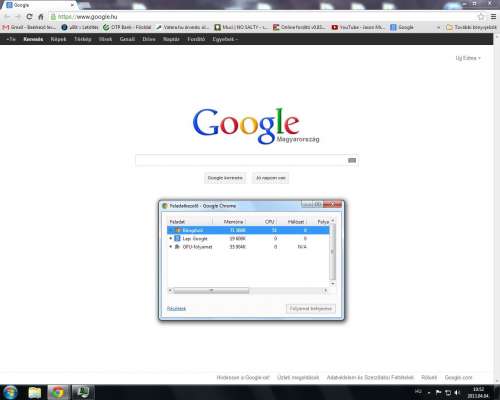Click the bullet beside Lap: Google row
500x400 pixels.
coord(171,238)
